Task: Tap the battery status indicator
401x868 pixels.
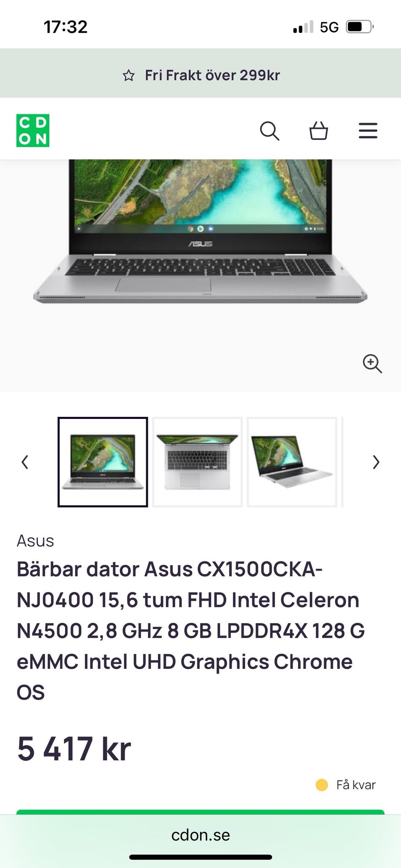Action: tap(360, 27)
